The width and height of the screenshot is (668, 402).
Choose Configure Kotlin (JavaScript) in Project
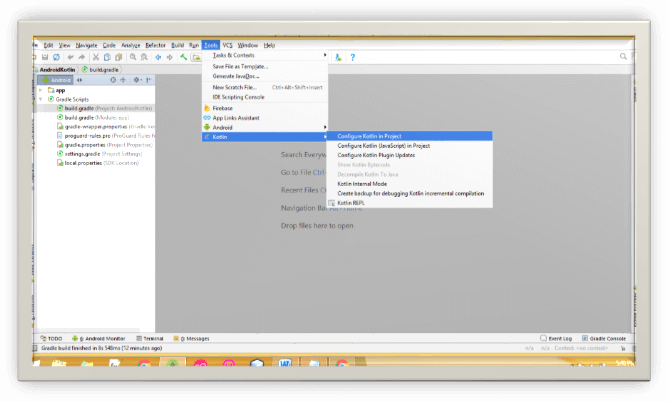click(409, 146)
